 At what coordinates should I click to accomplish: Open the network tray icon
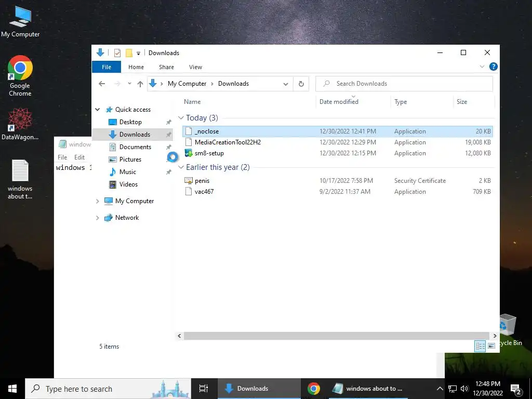coord(453,389)
